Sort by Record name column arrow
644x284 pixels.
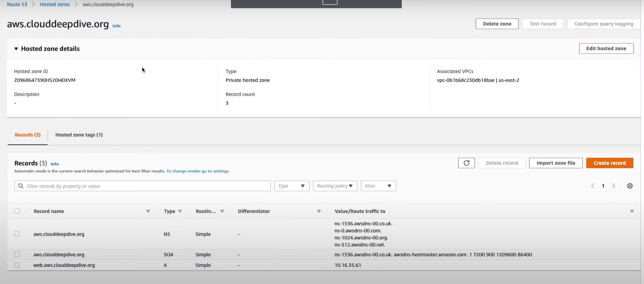click(148, 211)
